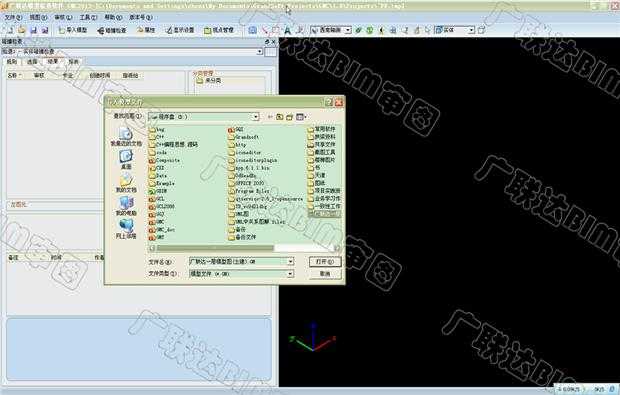
Task: Click the 视点管理 toolbar button
Action: [x=219, y=30]
